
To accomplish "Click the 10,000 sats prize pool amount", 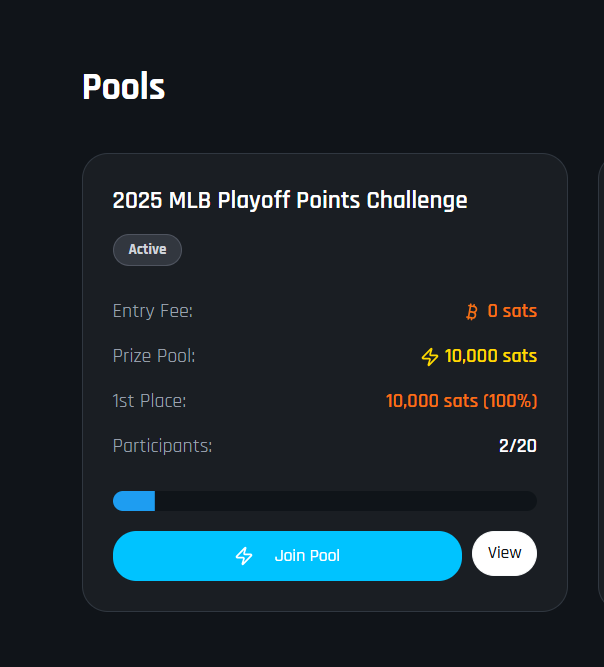I will coord(490,356).
